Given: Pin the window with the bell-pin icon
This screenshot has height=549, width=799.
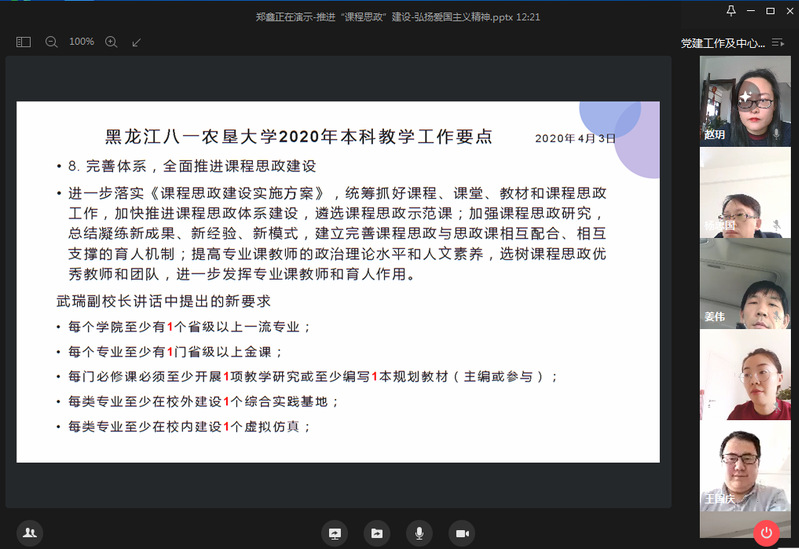Looking at the screenshot, I should (731, 11).
